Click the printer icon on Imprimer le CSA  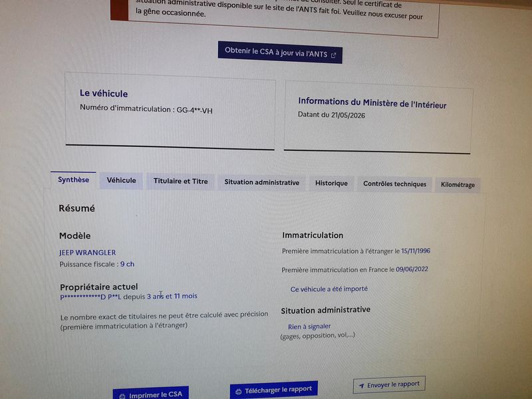[122, 396]
